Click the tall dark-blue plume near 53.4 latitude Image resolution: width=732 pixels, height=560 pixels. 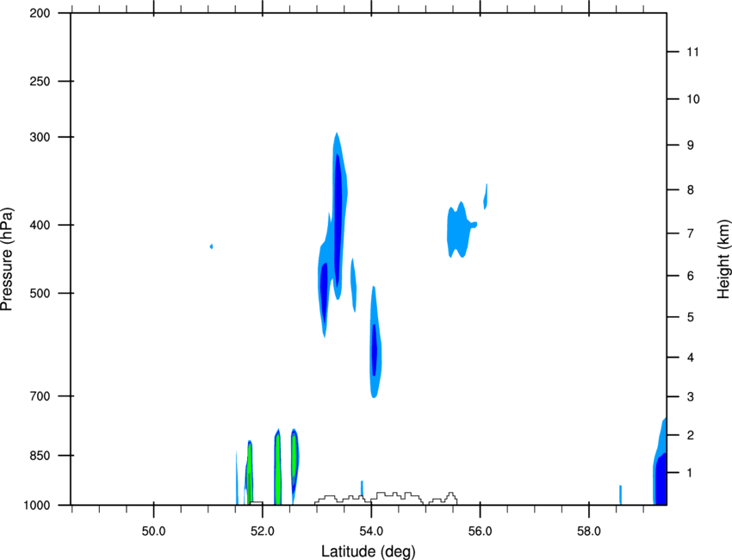pyautogui.click(x=338, y=220)
